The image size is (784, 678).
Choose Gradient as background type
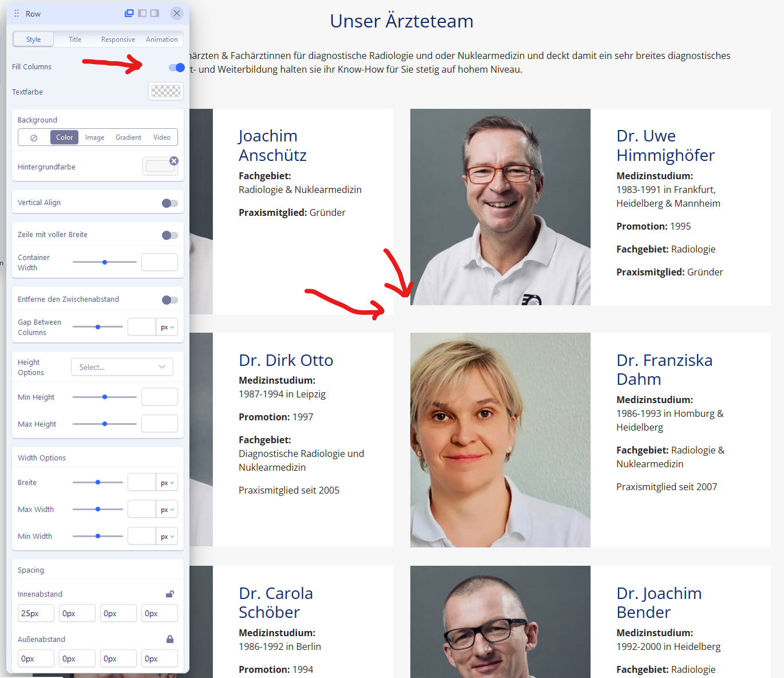click(128, 137)
